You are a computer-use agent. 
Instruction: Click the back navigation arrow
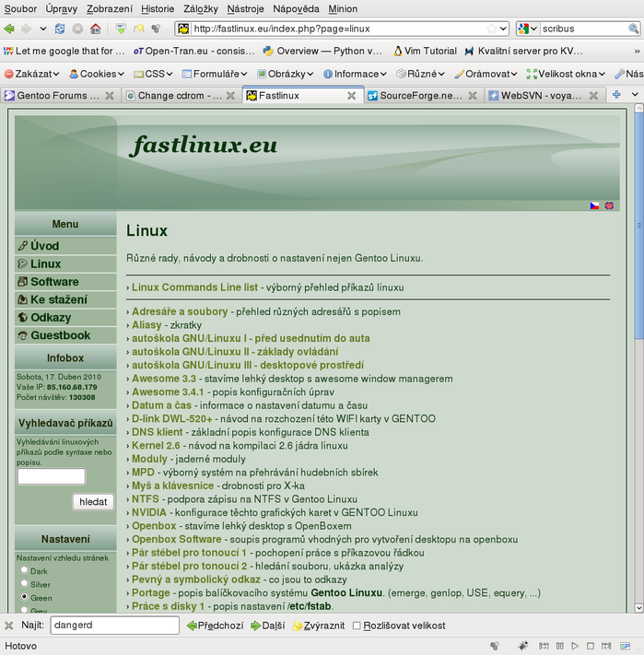[10, 29]
